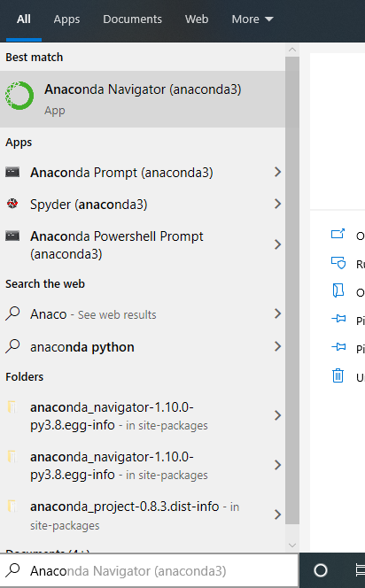Click the trash can uninstall icon
The image size is (365, 588).
[x=338, y=375]
